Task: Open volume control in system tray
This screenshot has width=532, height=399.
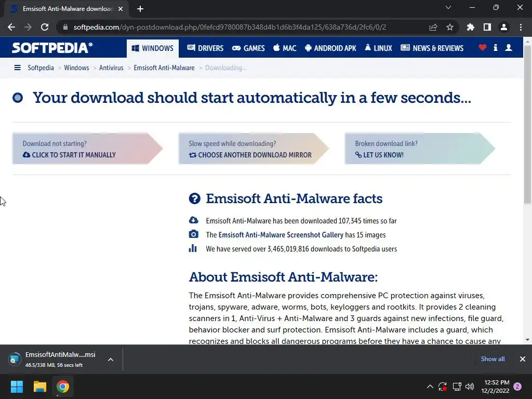Action: 470,387
